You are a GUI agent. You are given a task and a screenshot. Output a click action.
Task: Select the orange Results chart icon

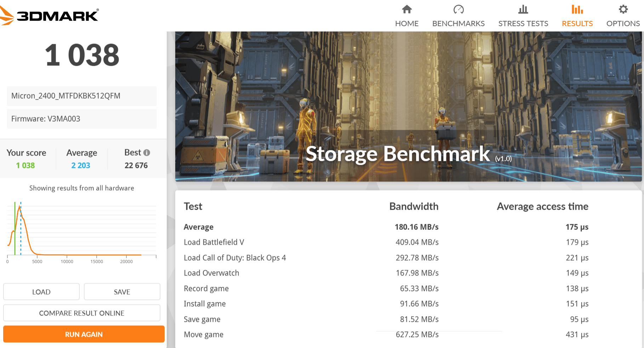577,9
